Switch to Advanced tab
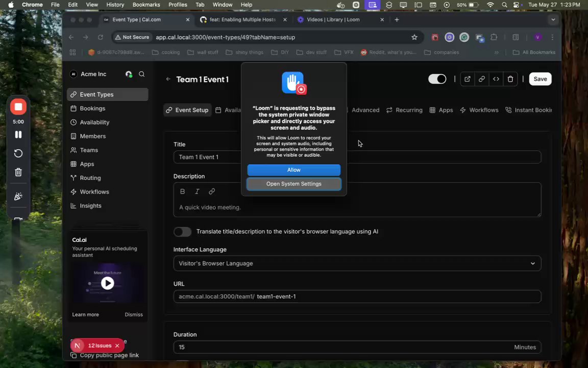 pyautogui.click(x=362, y=110)
